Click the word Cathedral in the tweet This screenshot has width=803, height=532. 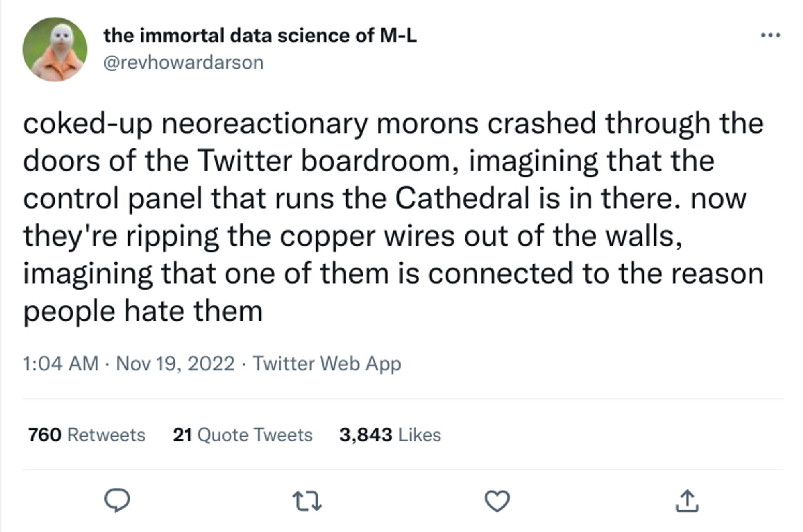pos(462,198)
